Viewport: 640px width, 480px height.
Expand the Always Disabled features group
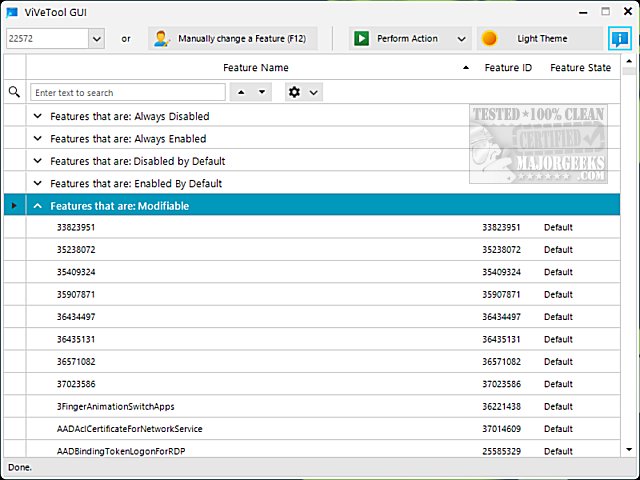pos(38,116)
